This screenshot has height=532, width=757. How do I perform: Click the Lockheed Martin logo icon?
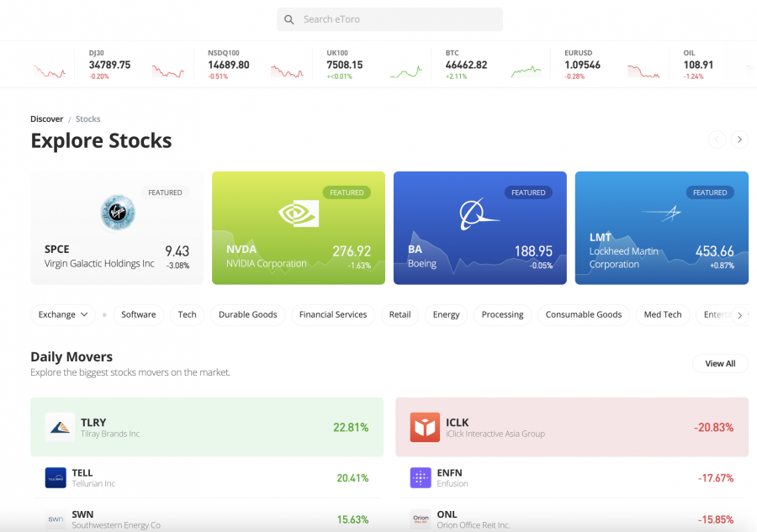[x=661, y=214]
